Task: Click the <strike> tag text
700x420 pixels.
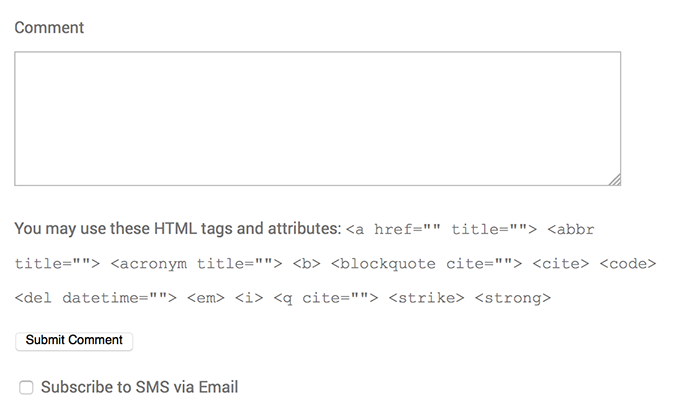Action: point(426,298)
